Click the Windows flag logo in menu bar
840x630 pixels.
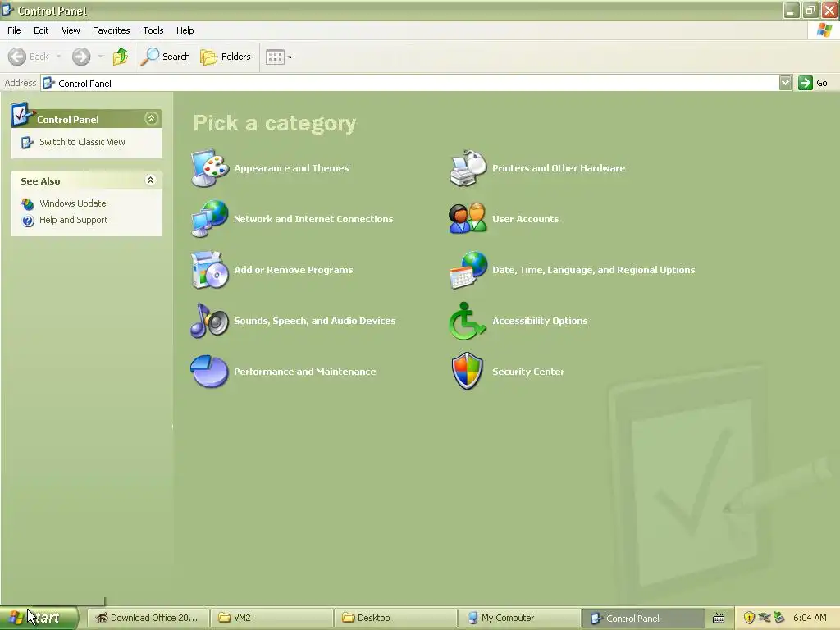click(824, 30)
